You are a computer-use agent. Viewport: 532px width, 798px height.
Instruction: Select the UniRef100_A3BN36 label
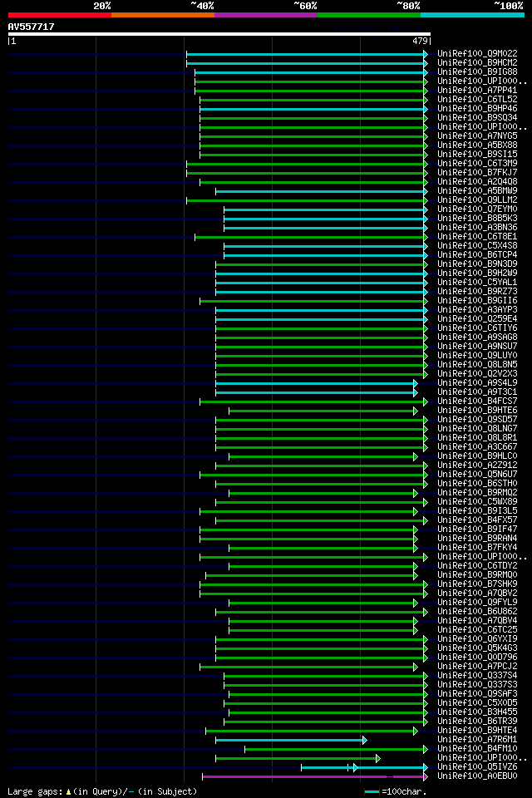tap(477, 228)
